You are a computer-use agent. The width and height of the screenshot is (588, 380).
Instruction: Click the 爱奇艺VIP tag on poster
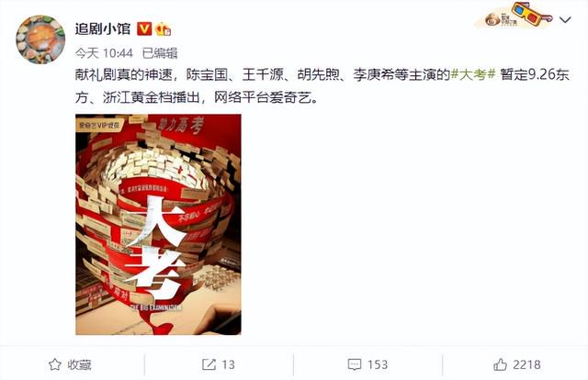coord(99,125)
